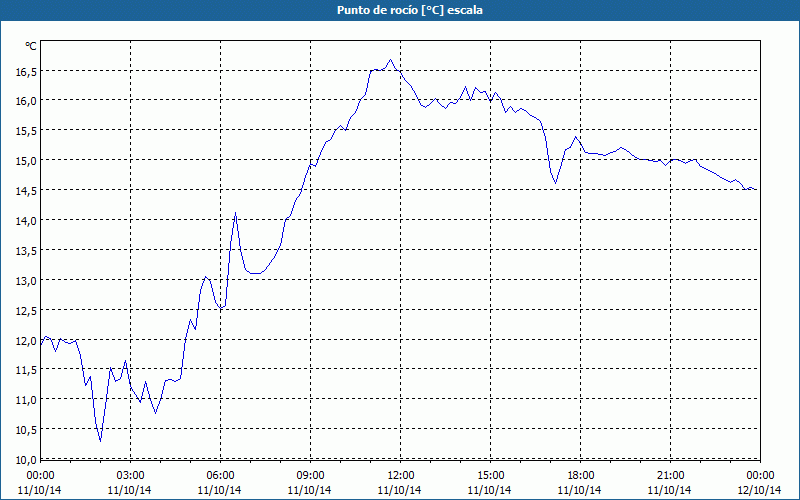The image size is (800, 500).
Task: Click the °C unit label
Action: point(31,46)
